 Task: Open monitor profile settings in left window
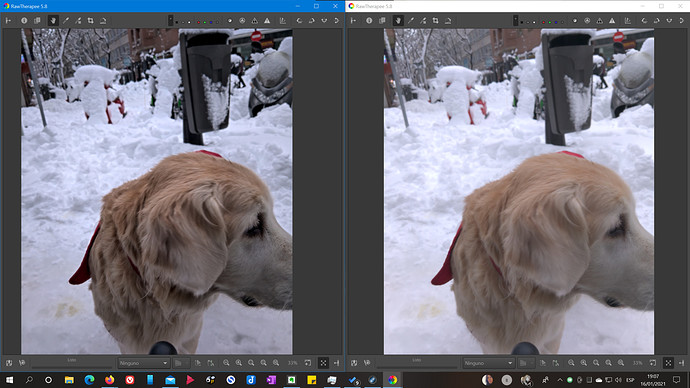283,21
